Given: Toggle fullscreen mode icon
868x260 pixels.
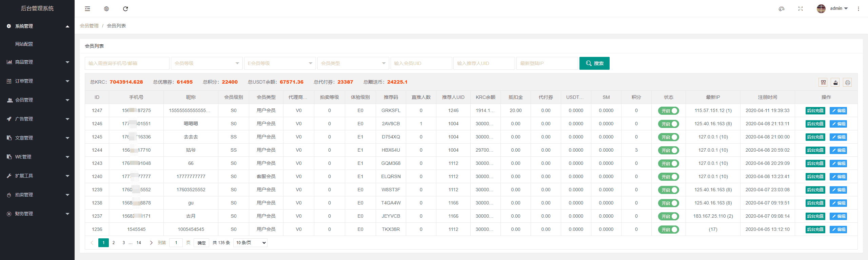Looking at the screenshot, I should (801, 9).
